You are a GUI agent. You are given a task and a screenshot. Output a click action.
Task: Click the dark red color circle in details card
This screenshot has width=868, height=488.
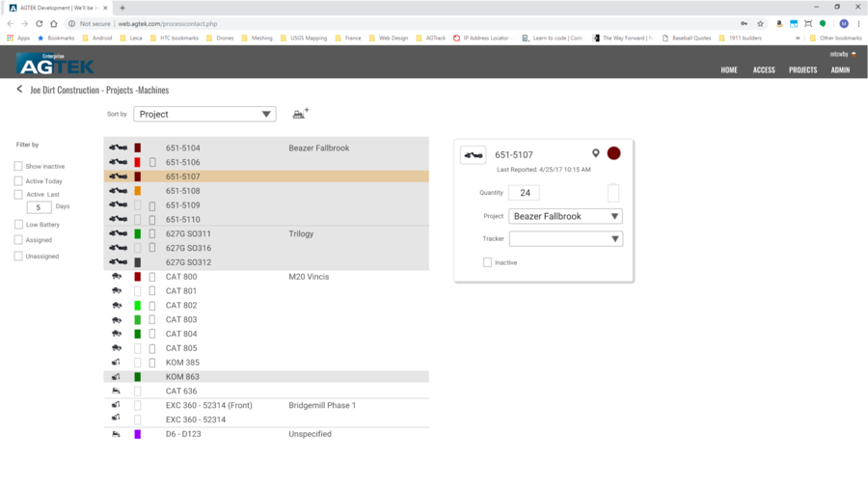click(613, 153)
